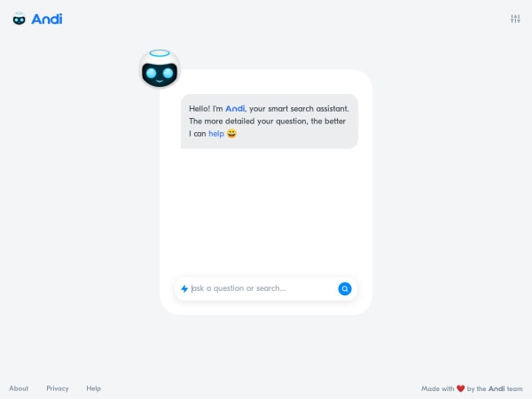
Task: Follow the help link in greeting message
Action: coord(216,134)
